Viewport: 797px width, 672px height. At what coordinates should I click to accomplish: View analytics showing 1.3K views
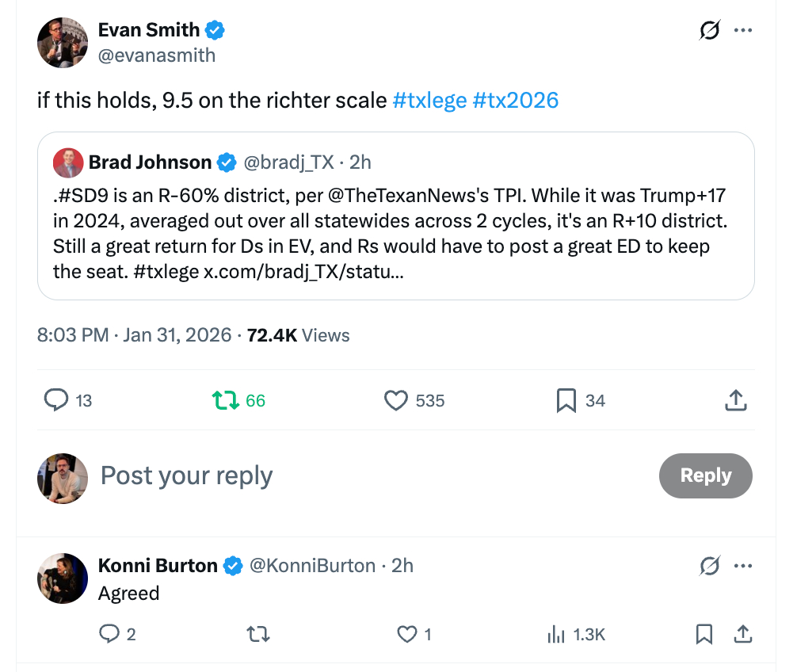556,634
